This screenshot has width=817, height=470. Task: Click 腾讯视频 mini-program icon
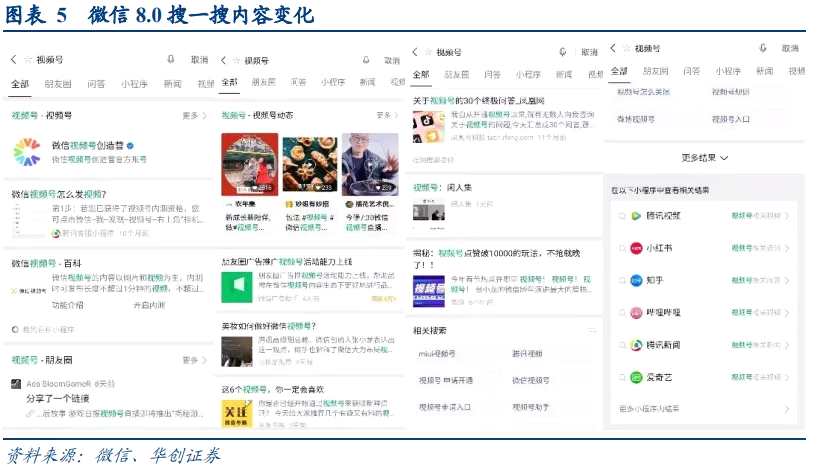tap(636, 216)
